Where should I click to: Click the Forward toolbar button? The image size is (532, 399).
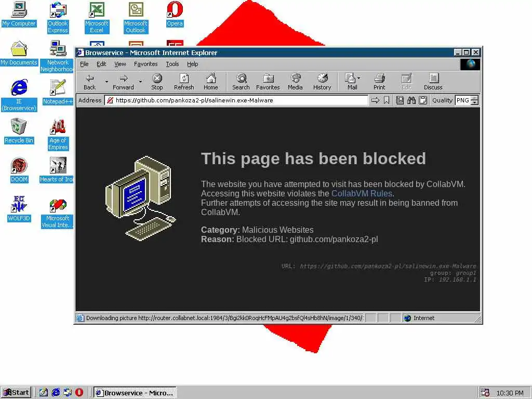click(x=123, y=82)
